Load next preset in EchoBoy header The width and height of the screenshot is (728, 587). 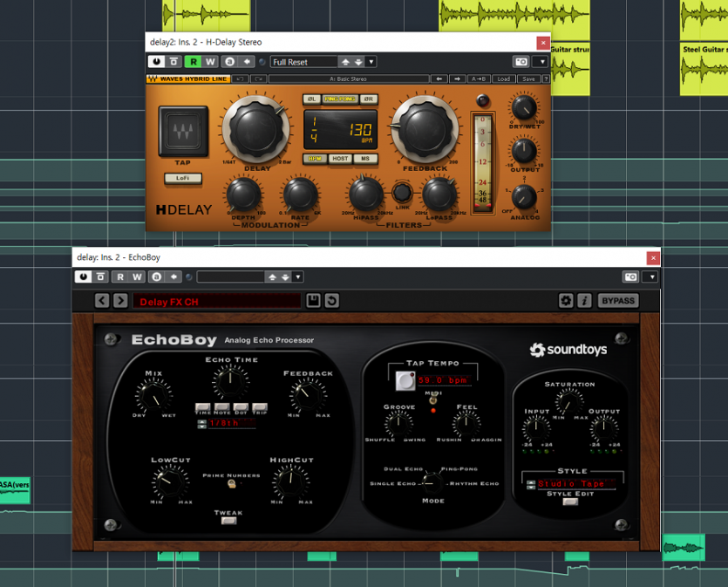click(x=285, y=276)
